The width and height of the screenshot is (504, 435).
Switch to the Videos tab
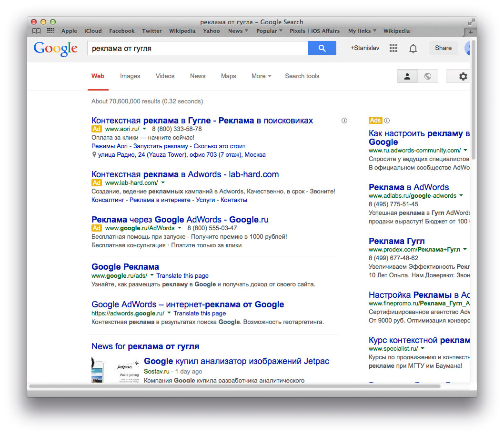pyautogui.click(x=165, y=76)
